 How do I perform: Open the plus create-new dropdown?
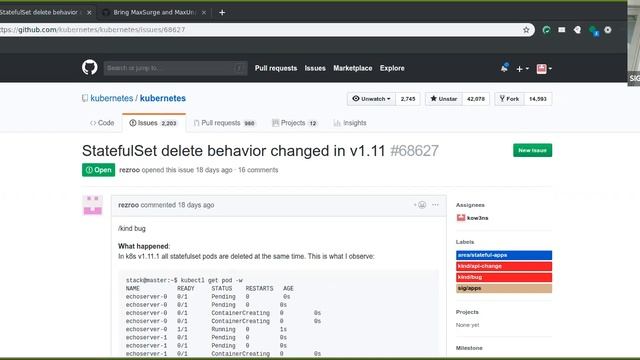[x=522, y=69]
